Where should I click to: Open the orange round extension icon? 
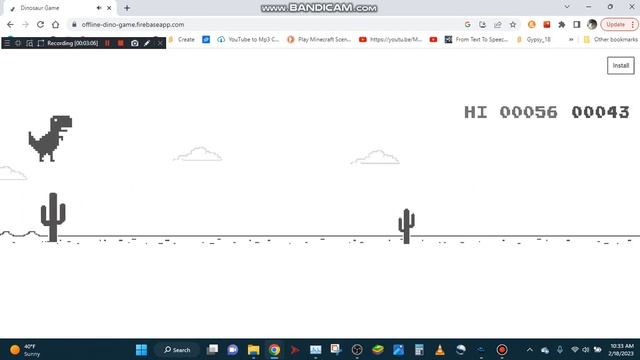(531, 24)
